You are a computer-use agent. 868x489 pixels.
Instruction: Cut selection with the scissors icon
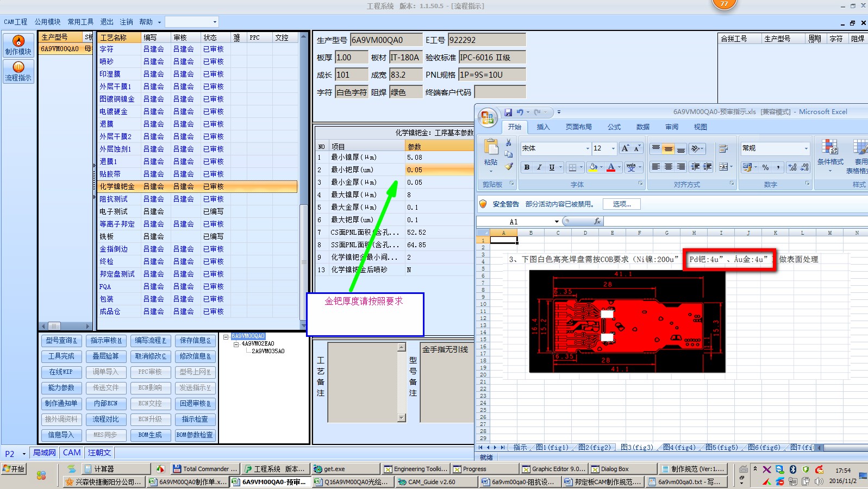[x=509, y=142]
